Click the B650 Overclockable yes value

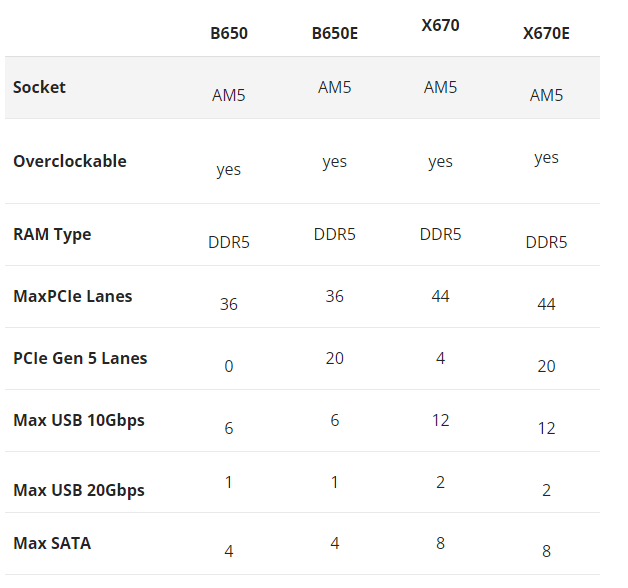coord(228,170)
